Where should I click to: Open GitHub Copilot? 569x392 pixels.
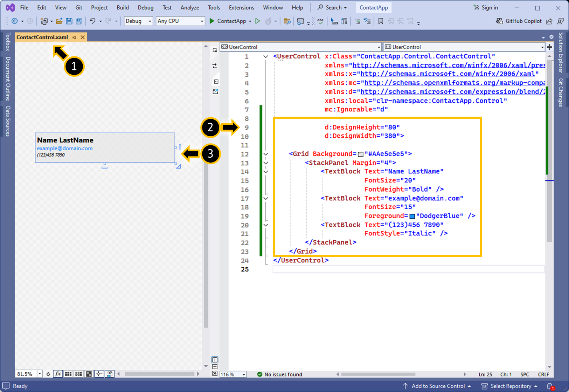tap(519, 21)
